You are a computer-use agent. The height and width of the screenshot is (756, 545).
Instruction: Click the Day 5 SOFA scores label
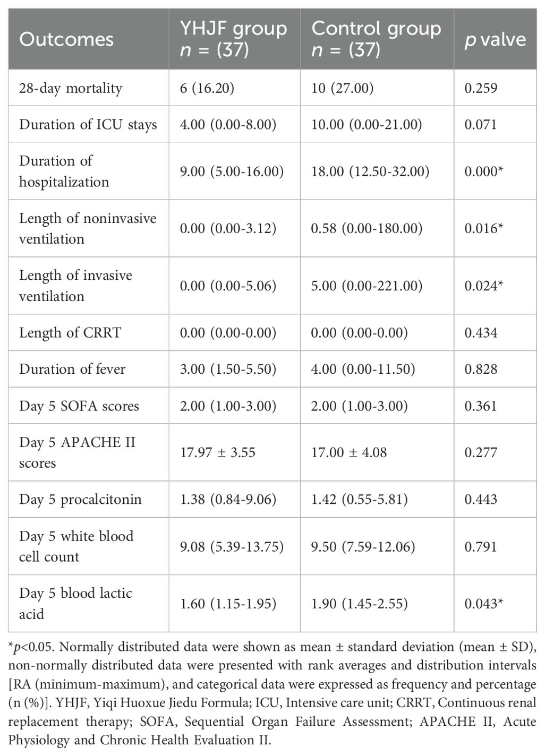(x=79, y=406)
